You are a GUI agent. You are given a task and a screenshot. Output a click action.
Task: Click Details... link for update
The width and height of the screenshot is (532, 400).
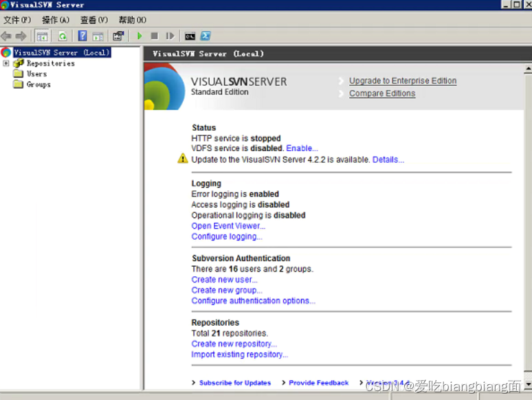[388, 159]
